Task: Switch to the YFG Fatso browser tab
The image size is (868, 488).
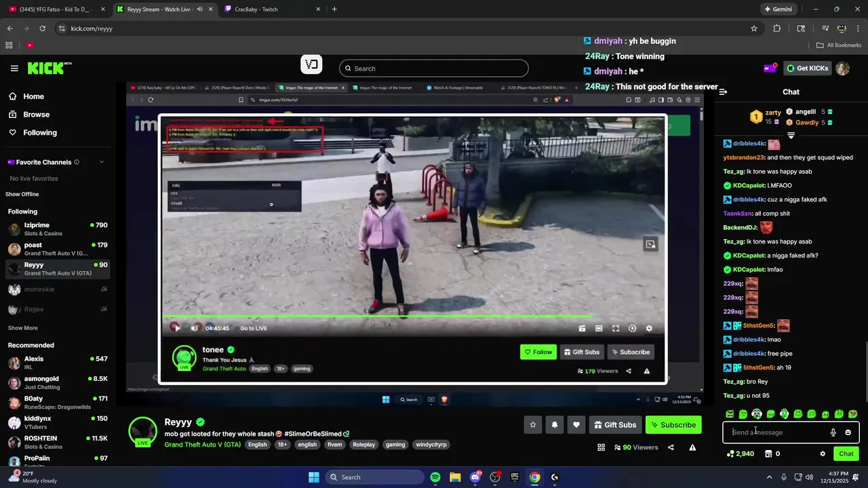Action: point(56,9)
